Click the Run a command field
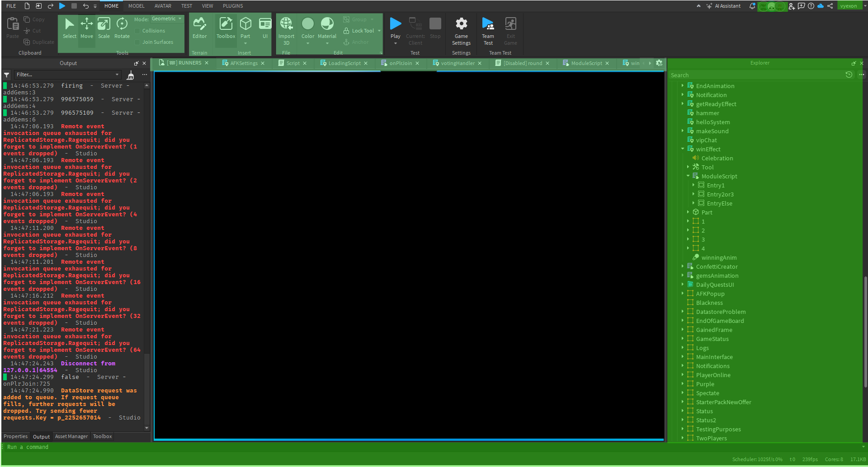This screenshot has width=868, height=467. pyautogui.click(x=90, y=447)
